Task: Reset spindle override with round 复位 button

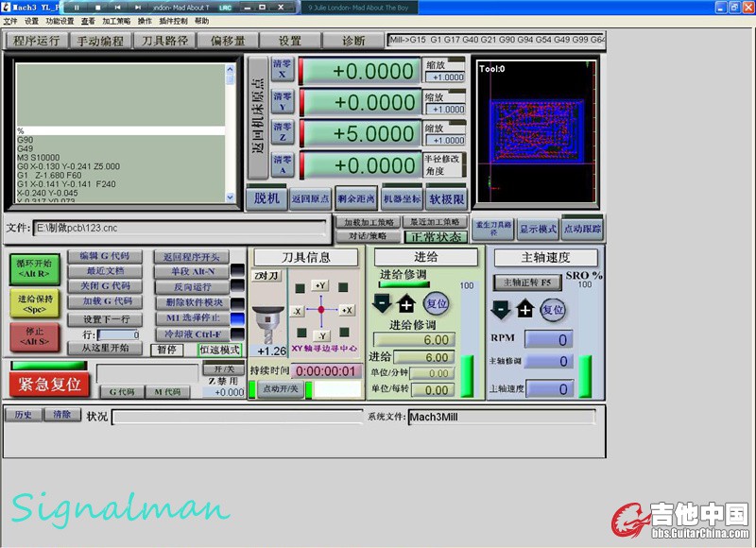Action: [553, 309]
